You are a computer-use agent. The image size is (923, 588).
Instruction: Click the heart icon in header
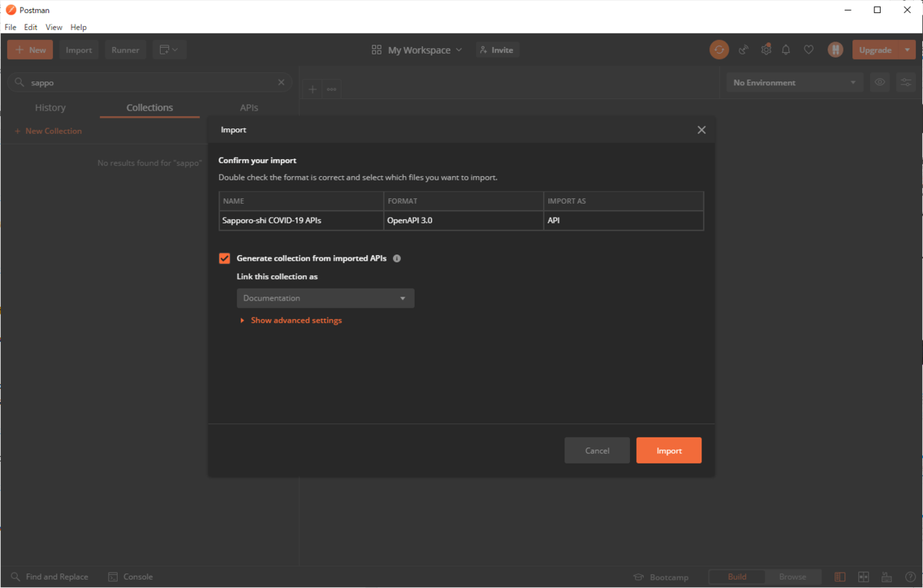(808, 50)
